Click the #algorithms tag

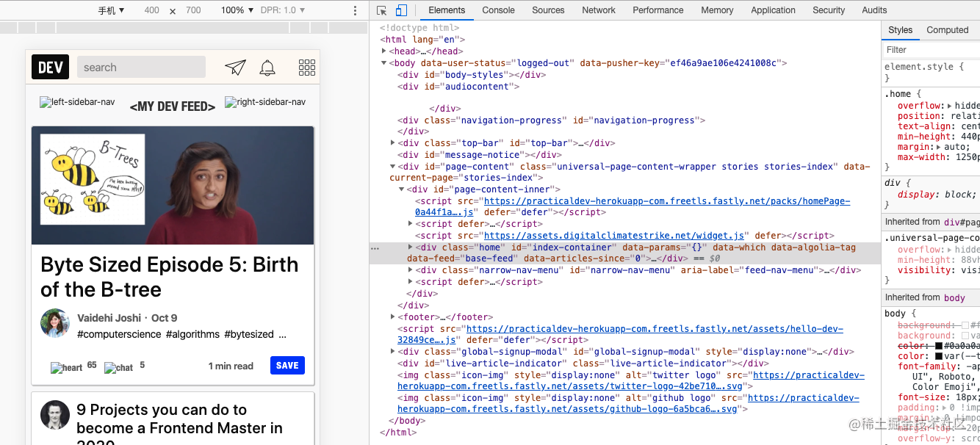tap(192, 334)
